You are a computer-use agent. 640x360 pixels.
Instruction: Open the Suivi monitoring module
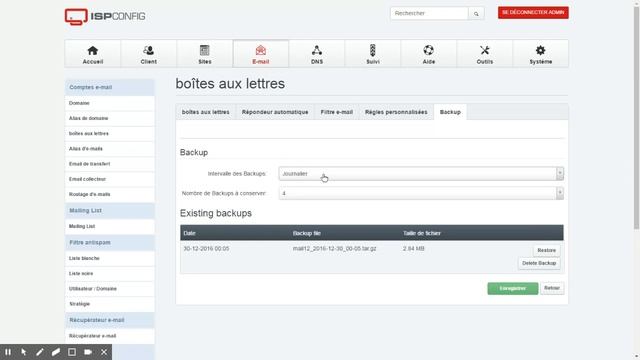tap(373, 54)
